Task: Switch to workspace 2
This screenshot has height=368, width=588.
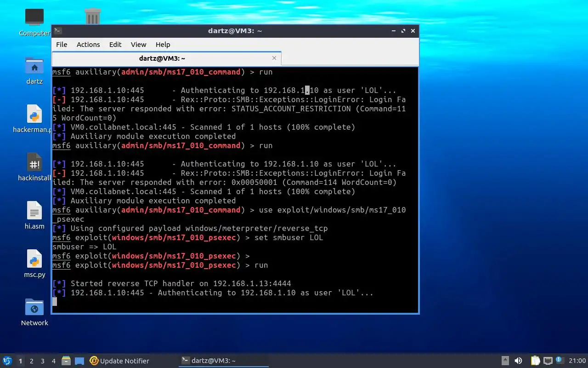Action: (31, 361)
